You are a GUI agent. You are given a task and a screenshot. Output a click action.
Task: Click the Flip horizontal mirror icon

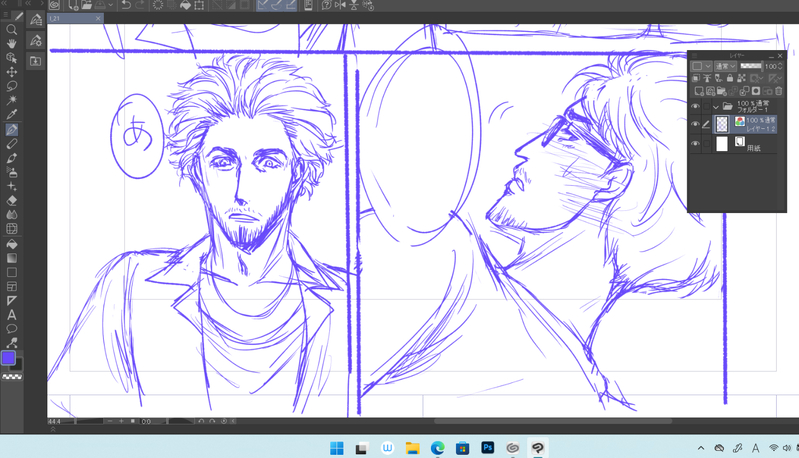[340, 5]
